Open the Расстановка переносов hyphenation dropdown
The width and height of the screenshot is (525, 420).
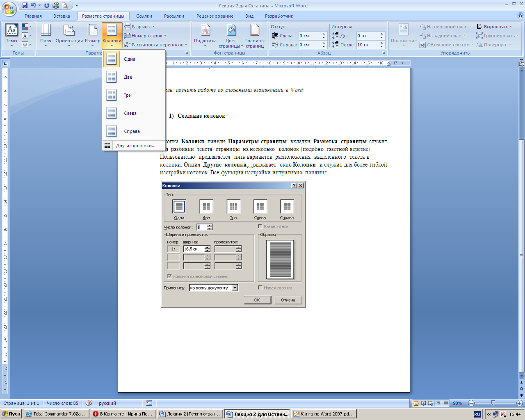pos(155,45)
